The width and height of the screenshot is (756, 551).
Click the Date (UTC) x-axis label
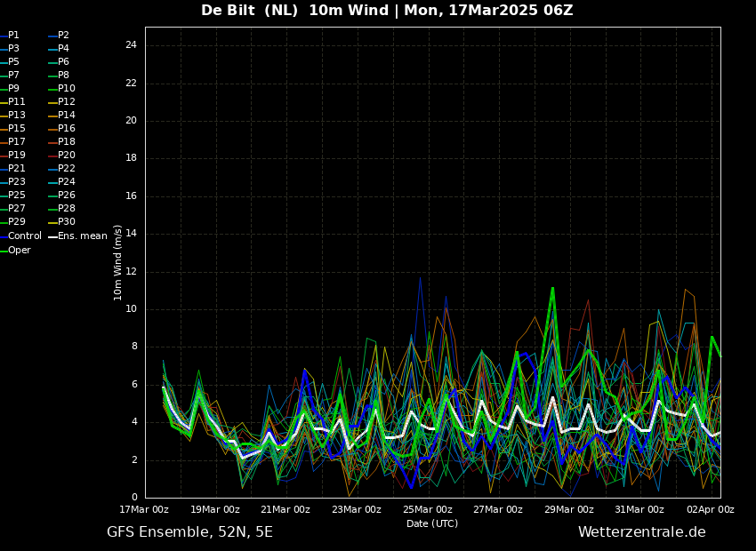(x=432, y=523)
